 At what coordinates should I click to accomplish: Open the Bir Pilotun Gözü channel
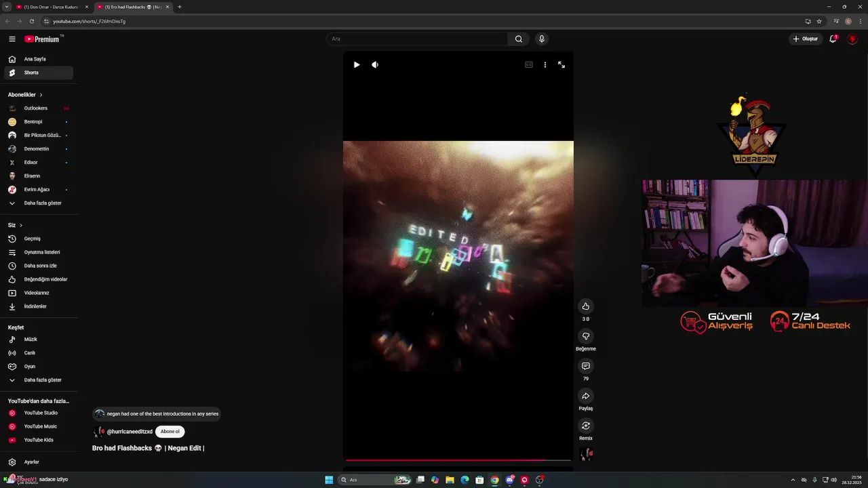[x=39, y=136]
